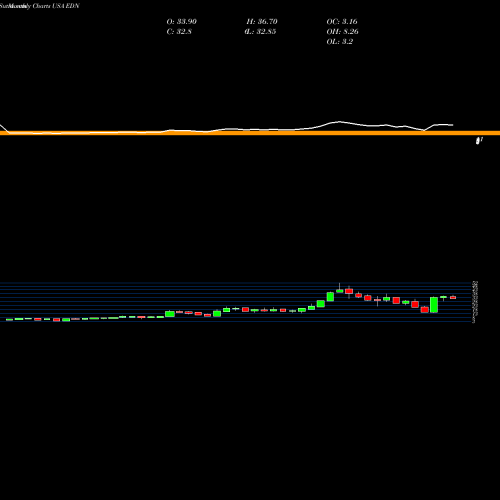Image resolution: width=500 pixels, height=500 pixels.
Task: Click the white indicator line's peak above the orange band
Action: [339, 122]
